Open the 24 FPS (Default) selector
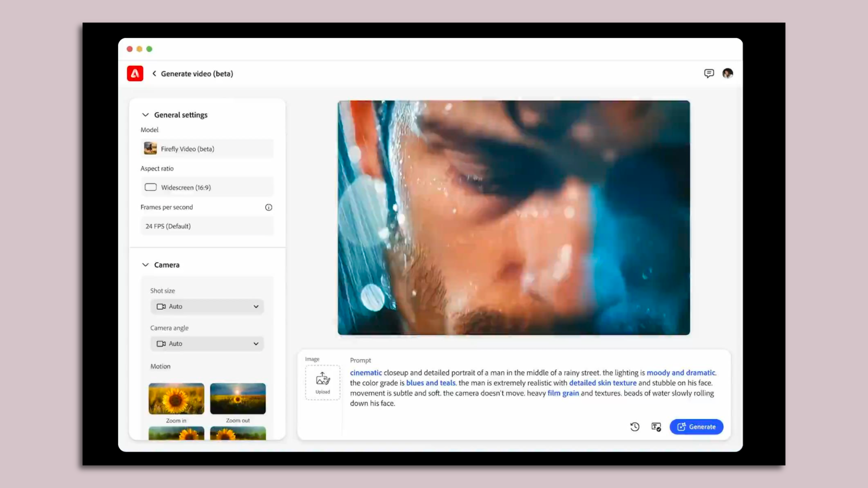Image resolution: width=868 pixels, height=488 pixels. coord(207,226)
